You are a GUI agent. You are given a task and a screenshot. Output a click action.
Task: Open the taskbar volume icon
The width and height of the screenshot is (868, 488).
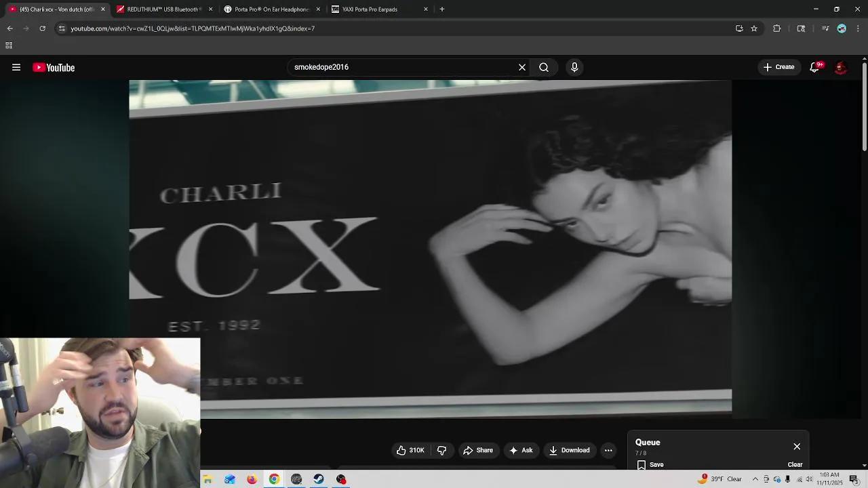click(x=808, y=479)
